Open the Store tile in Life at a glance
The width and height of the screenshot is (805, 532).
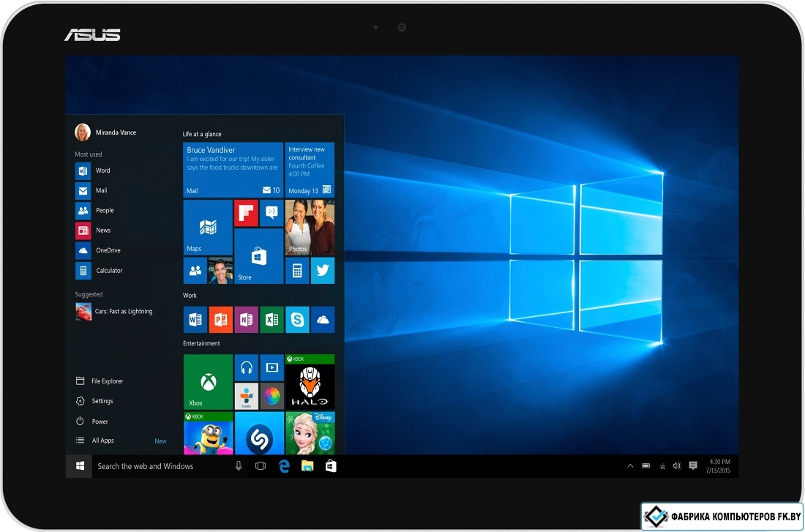pyautogui.click(x=259, y=256)
